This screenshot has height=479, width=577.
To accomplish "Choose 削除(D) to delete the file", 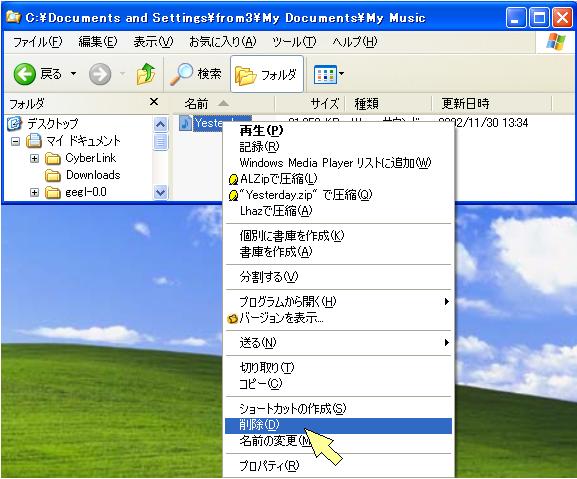I will point(339,426).
